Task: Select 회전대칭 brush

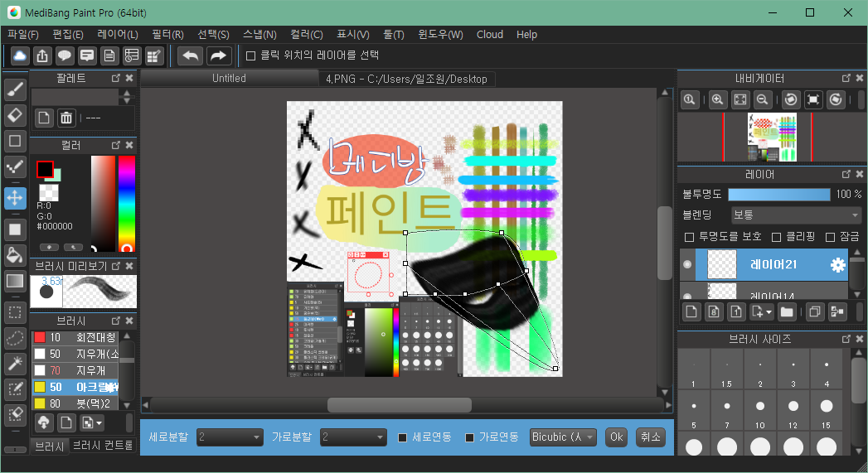Action: (x=75, y=337)
